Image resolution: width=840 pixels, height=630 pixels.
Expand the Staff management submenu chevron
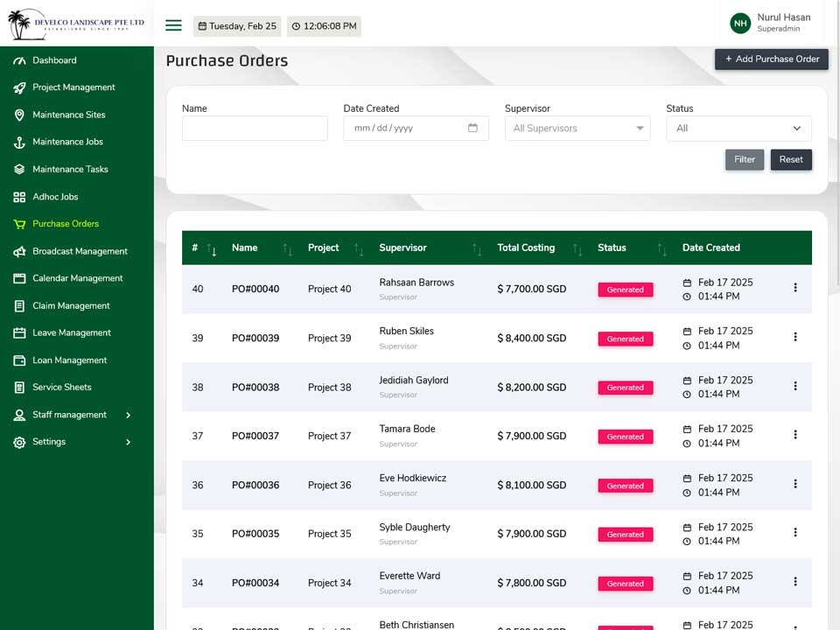[128, 415]
